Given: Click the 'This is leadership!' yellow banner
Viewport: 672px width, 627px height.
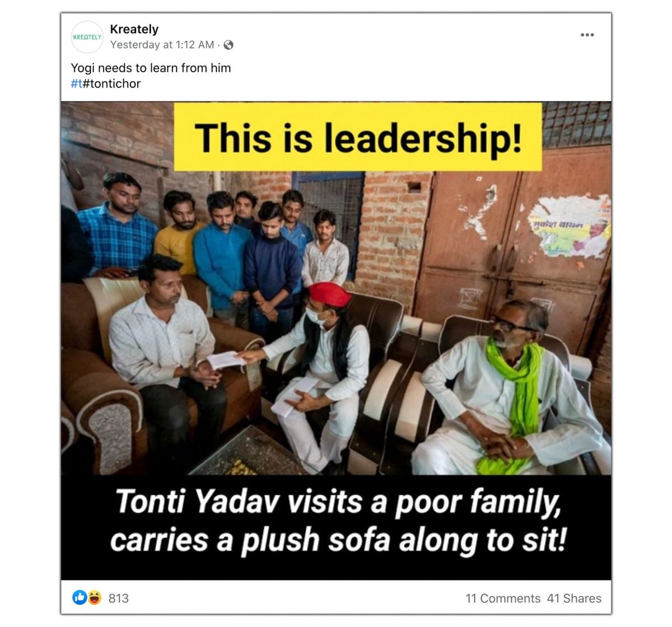Looking at the screenshot, I should pyautogui.click(x=358, y=137).
